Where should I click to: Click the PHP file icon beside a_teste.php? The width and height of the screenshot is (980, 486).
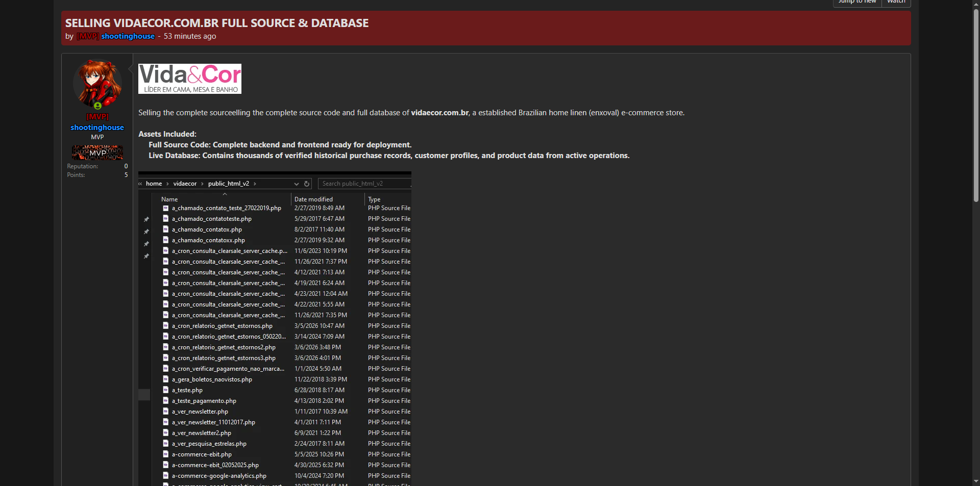click(165, 390)
